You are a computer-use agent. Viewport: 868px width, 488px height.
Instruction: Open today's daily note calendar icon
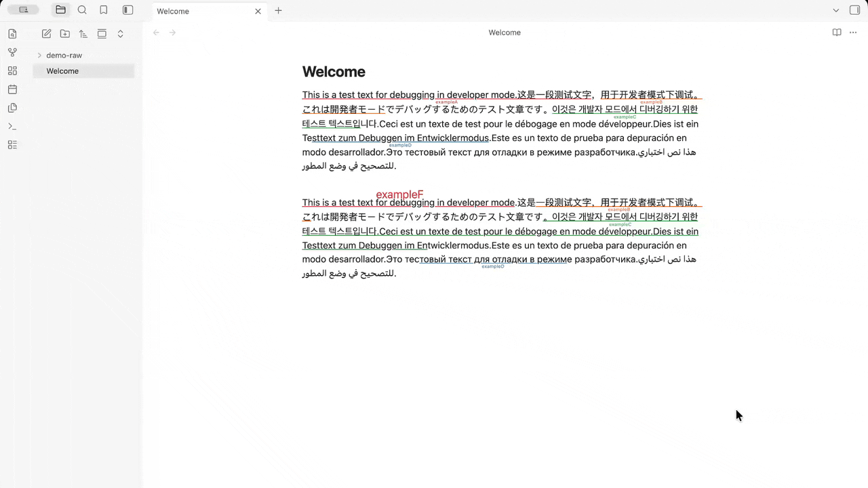pyautogui.click(x=12, y=89)
